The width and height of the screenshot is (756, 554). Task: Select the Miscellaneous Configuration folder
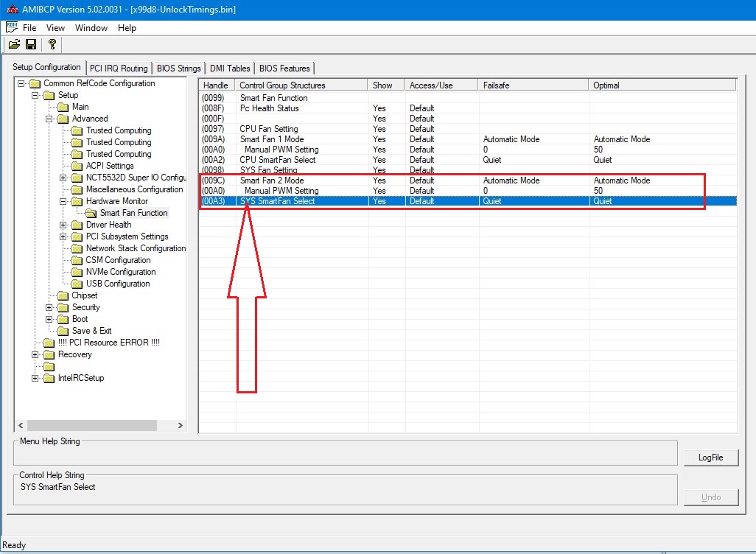(134, 189)
